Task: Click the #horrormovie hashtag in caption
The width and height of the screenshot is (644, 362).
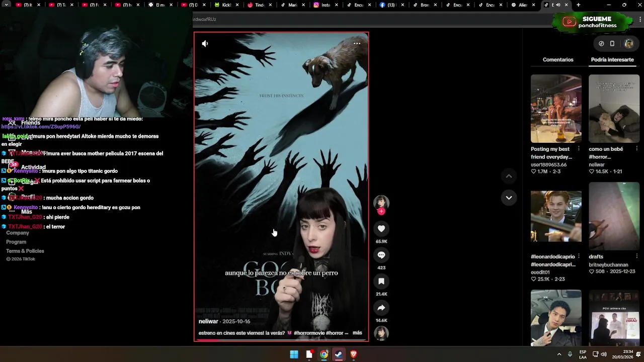Action: [309, 333]
